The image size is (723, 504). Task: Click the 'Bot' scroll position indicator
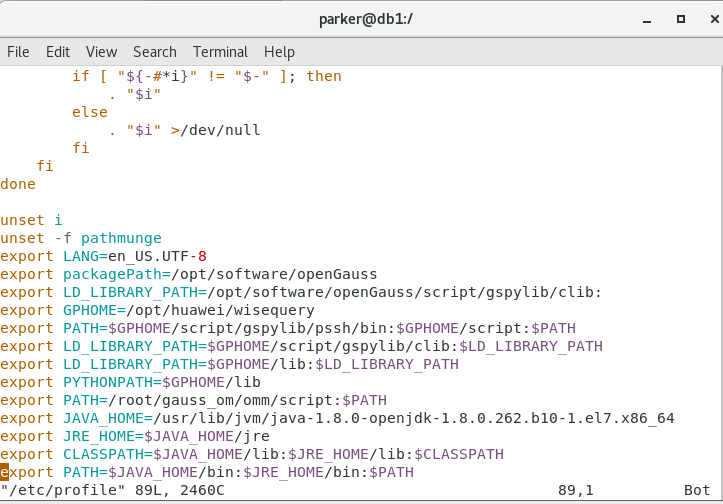697,490
